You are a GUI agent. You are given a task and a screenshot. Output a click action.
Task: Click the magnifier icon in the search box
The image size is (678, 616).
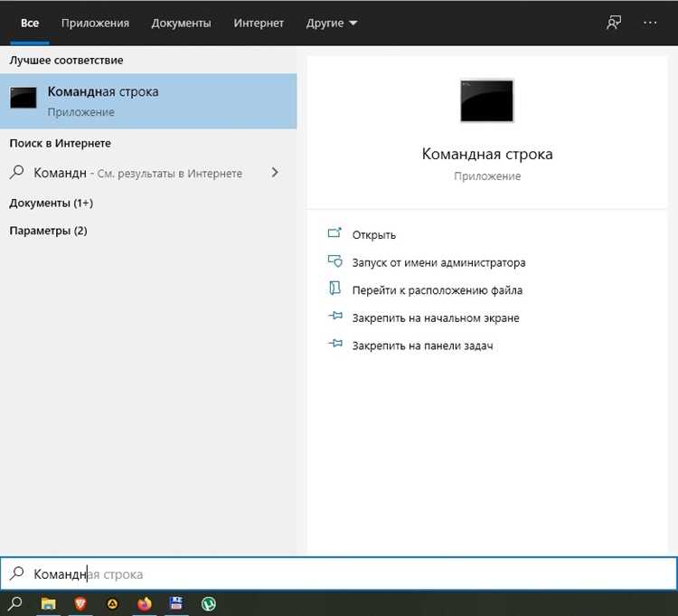[x=17, y=573]
